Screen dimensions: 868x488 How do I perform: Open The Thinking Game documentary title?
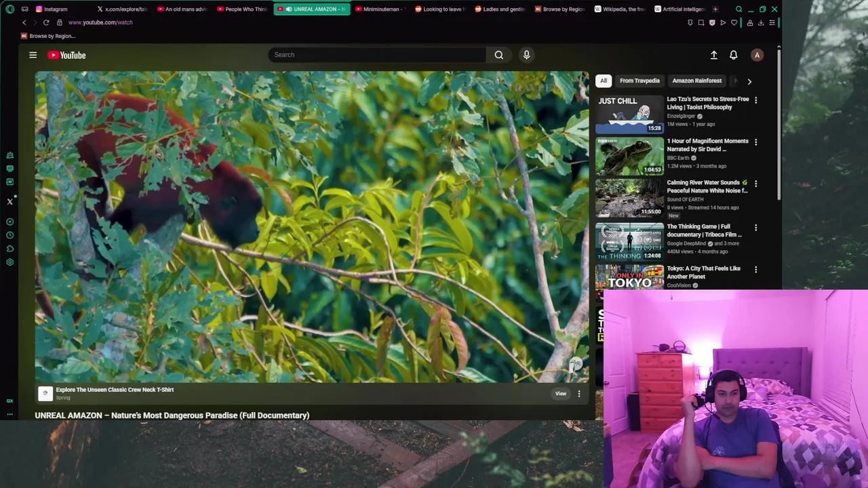coord(704,230)
